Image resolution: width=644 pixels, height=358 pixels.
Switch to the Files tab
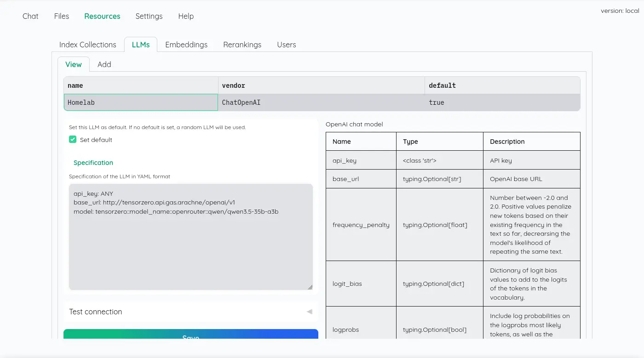61,16
